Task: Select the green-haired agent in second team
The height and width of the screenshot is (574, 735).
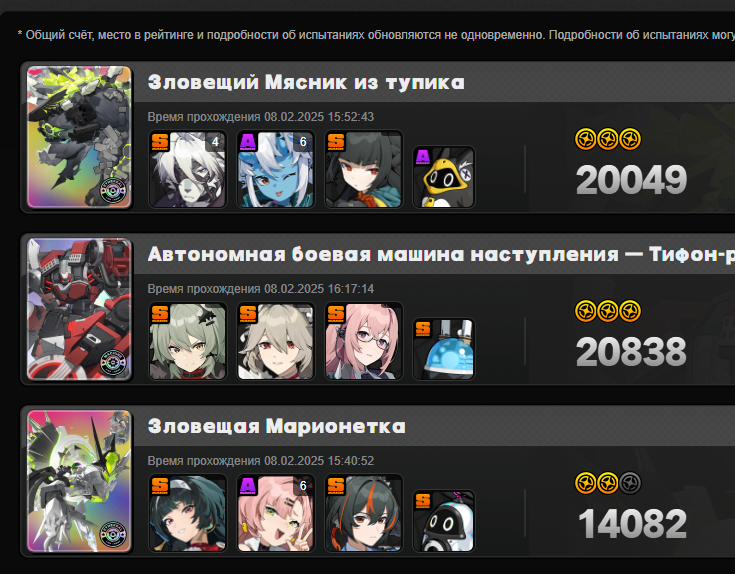Action: coord(188,341)
